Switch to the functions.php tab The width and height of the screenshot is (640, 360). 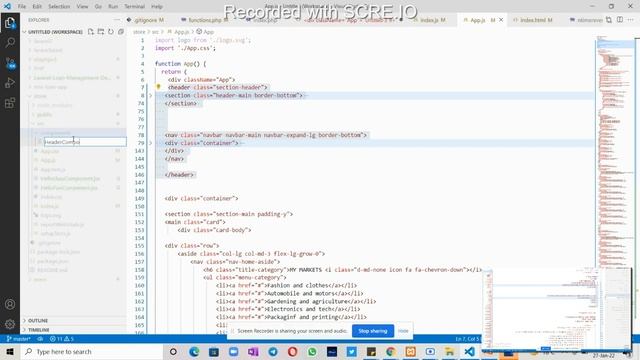204,20
